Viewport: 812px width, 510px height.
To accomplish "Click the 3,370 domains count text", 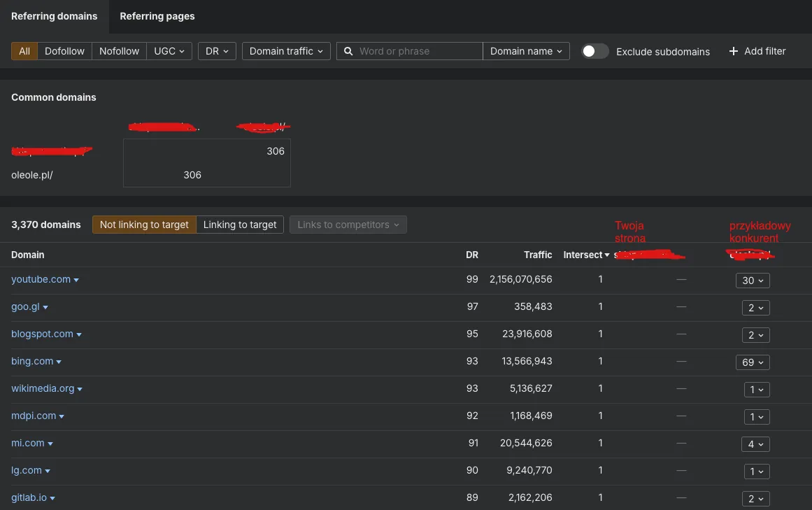I will point(46,225).
